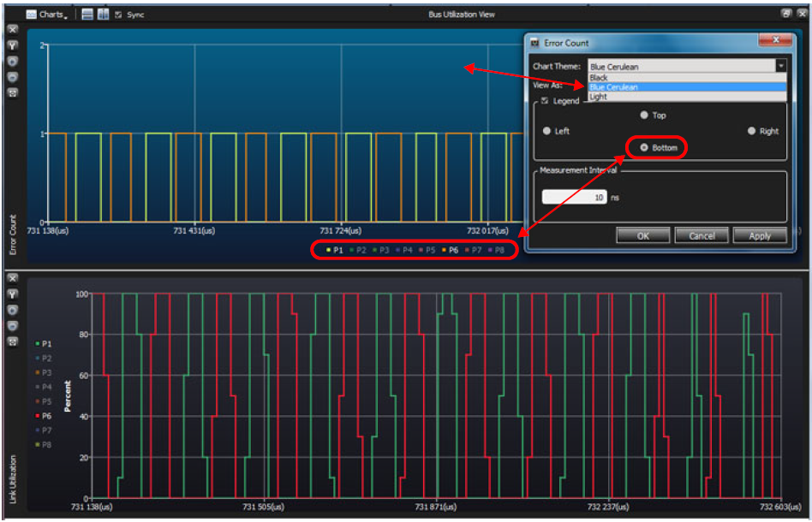
Task: Open settings wrench for Link Utilization chart
Action: click(x=13, y=294)
